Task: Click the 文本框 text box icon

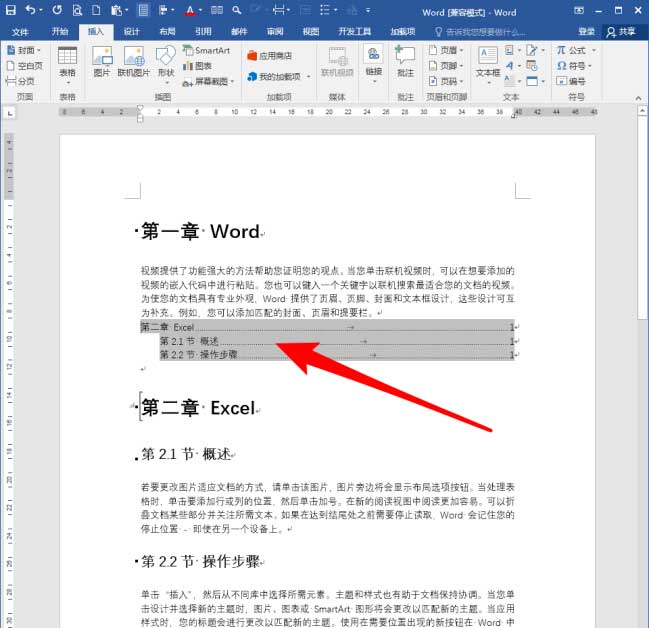Action: point(487,62)
